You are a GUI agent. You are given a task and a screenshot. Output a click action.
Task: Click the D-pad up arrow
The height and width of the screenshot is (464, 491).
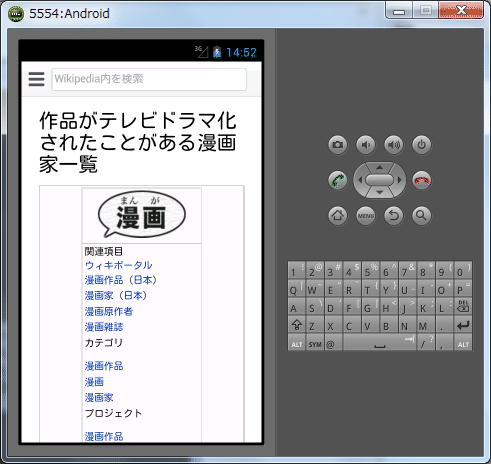point(380,167)
